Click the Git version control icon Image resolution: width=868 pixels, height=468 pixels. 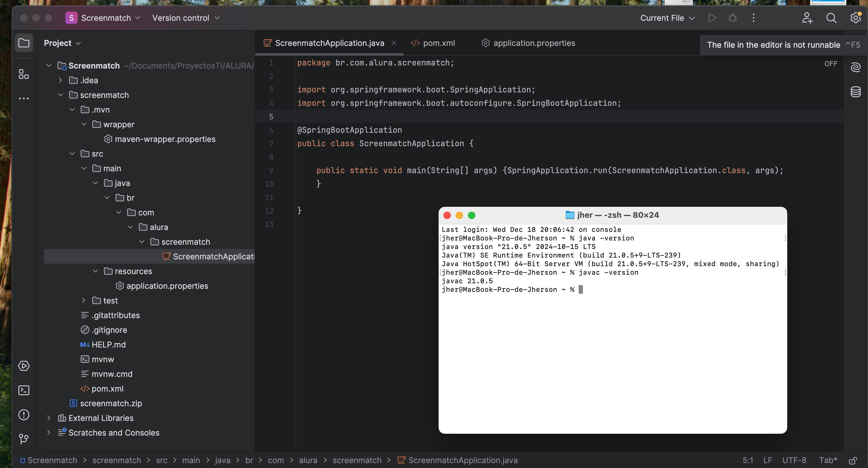point(23,439)
